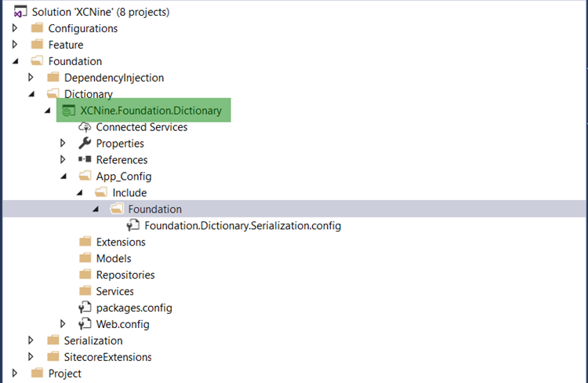Image resolution: width=588 pixels, height=383 pixels.
Task: Click the SitecoreExtensions folder icon
Action: coord(53,356)
